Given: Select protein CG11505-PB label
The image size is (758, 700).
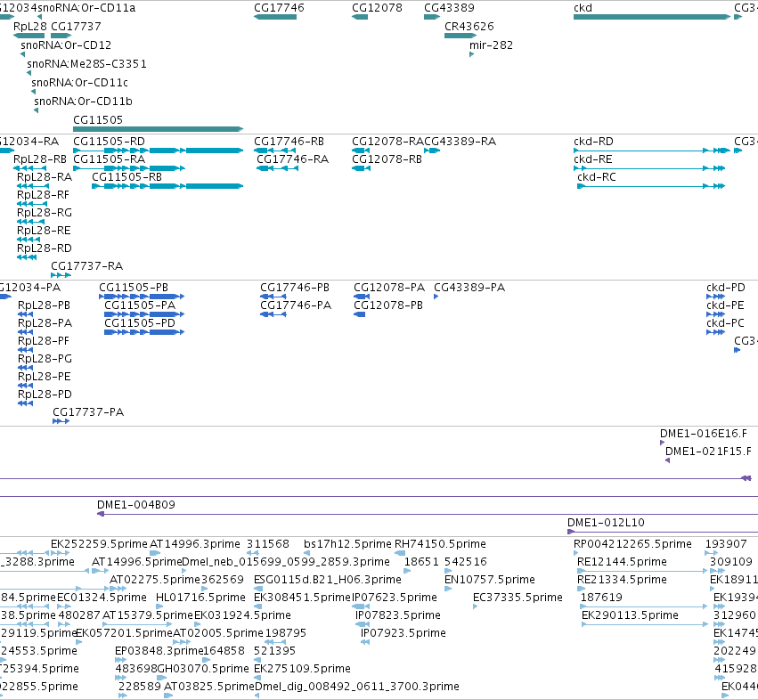Looking at the screenshot, I should pyautogui.click(x=134, y=288).
